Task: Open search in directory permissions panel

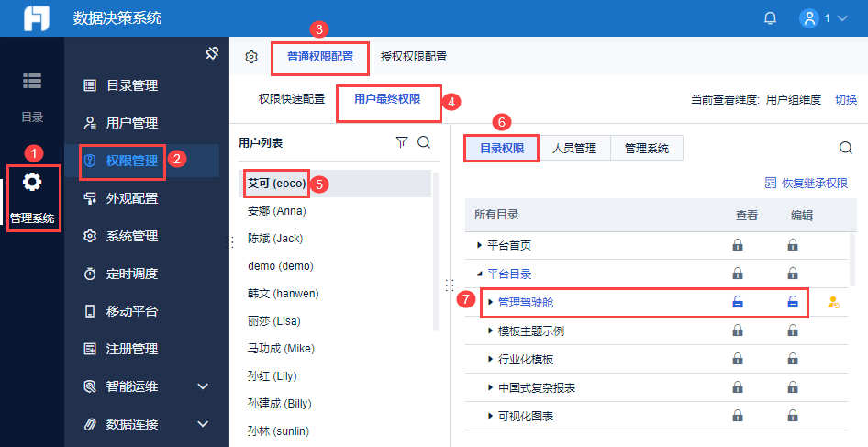Action: tap(846, 148)
